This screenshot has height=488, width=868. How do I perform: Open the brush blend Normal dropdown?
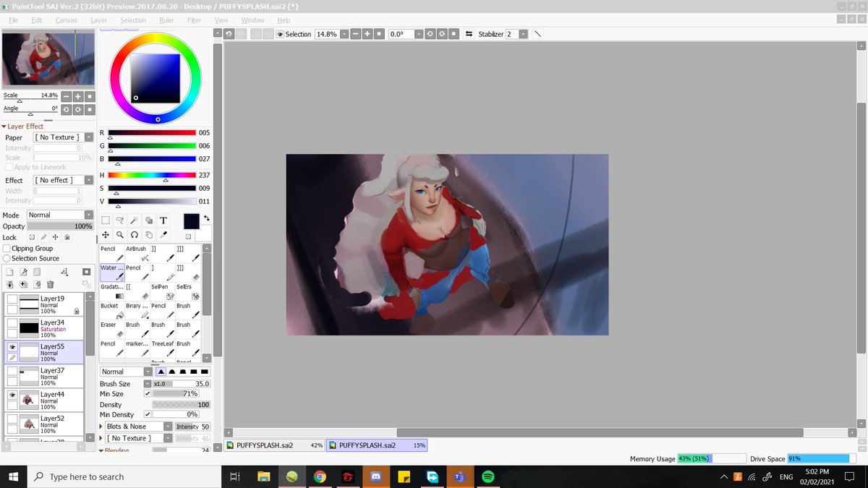click(127, 372)
